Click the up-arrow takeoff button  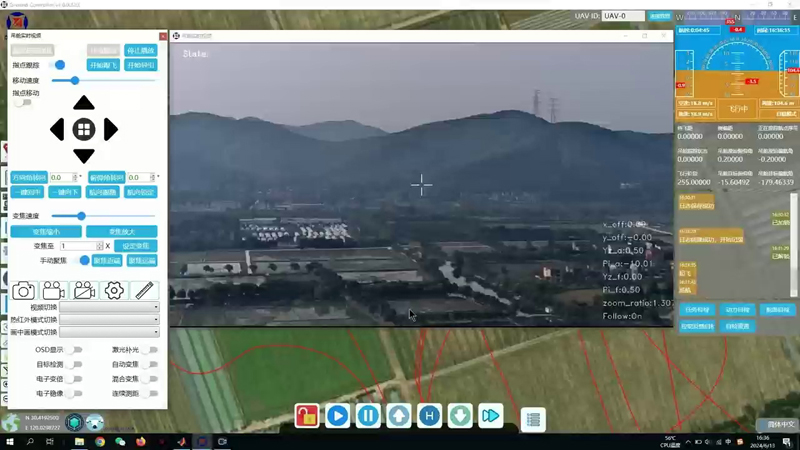(x=398, y=416)
